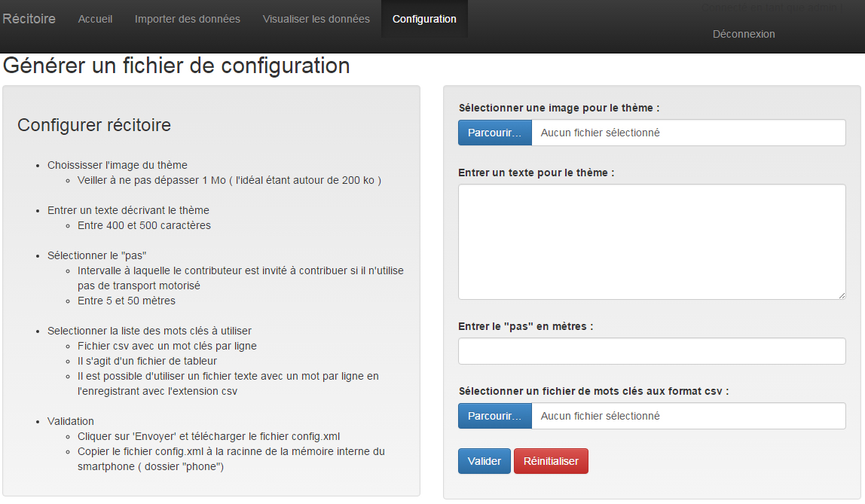Screen dimensions: 865x504
Task: Click the theme image file name field
Action: [x=688, y=133]
